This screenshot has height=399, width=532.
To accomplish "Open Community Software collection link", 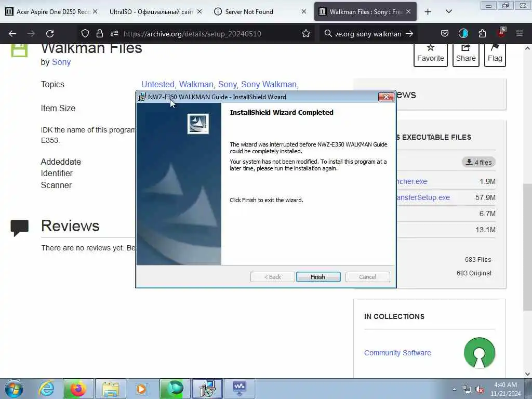I will pos(397,353).
